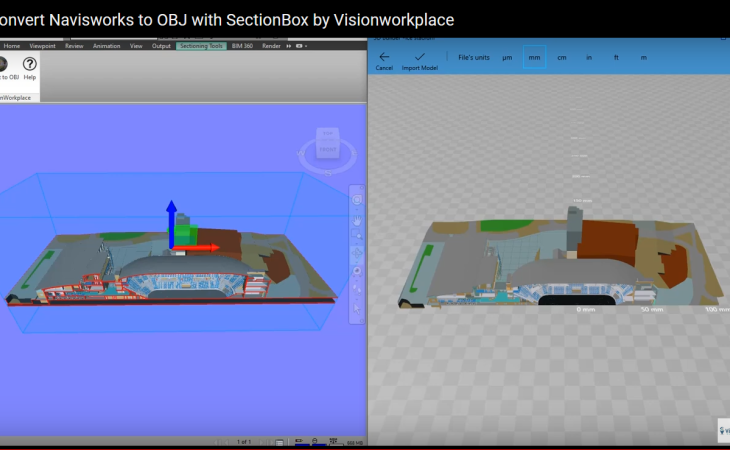Expand the hidden ribbon tabs double arrow
This screenshot has width=730, height=450.
289,46
